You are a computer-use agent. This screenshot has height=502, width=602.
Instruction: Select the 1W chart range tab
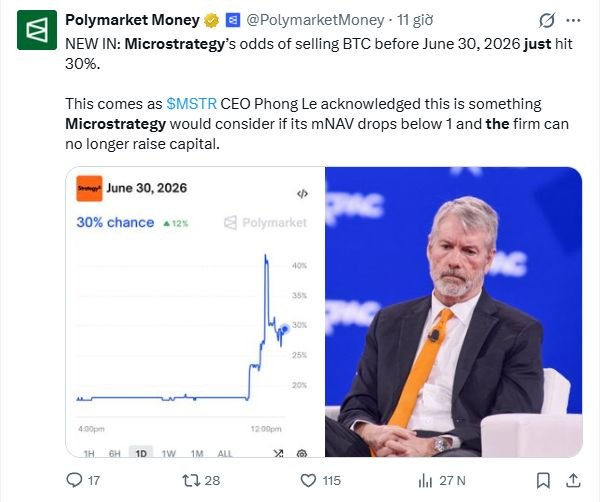[169, 452]
